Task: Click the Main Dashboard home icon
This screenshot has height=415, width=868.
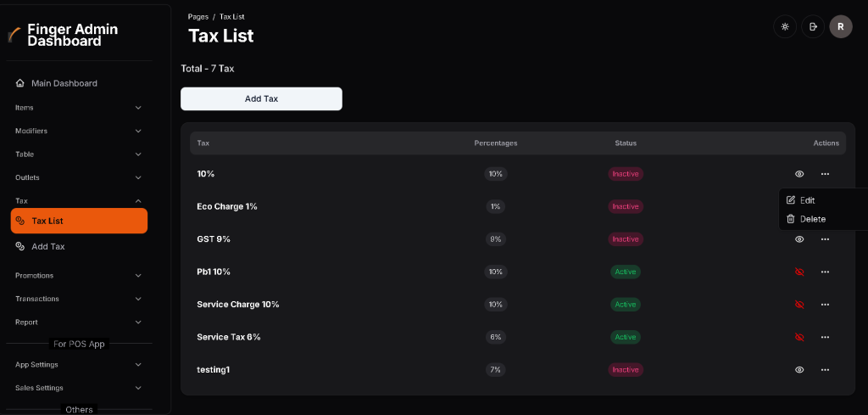Action: [x=20, y=83]
